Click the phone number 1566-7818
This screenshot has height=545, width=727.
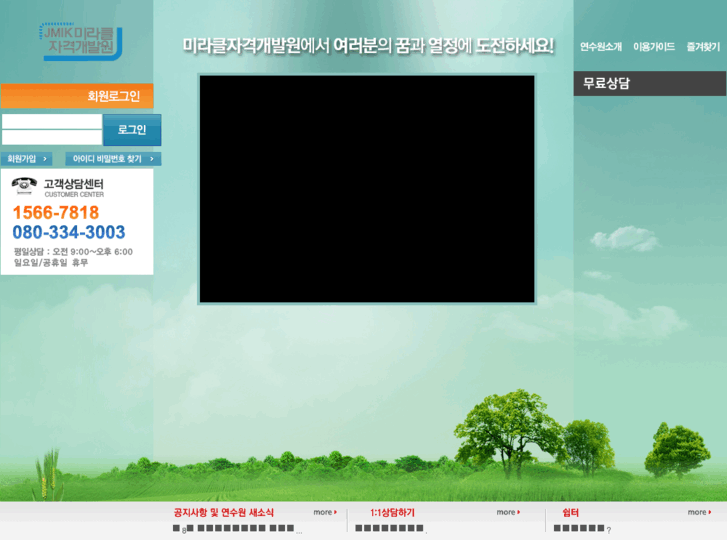click(x=56, y=212)
